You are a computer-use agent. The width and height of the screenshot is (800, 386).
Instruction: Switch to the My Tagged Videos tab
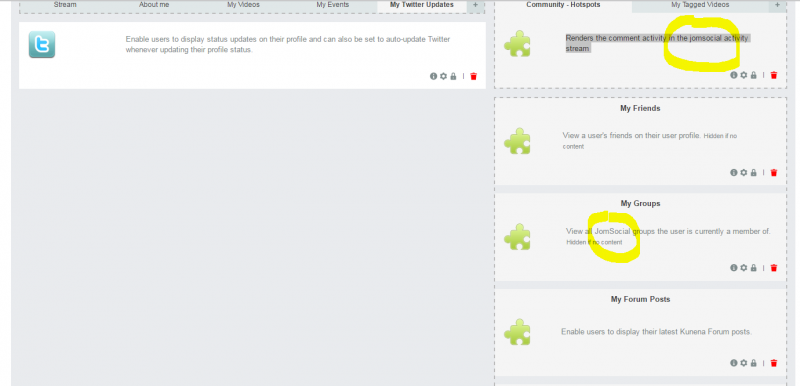[700, 5]
